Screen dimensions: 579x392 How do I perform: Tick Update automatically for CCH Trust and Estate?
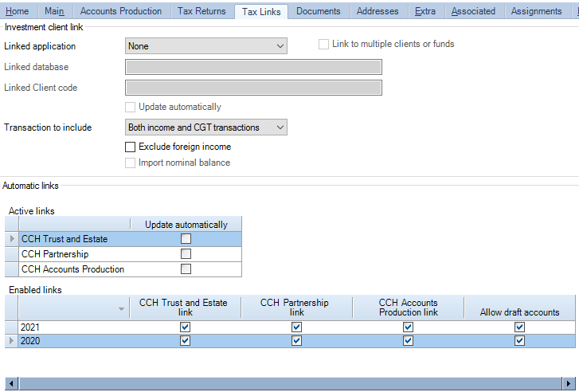coord(186,239)
